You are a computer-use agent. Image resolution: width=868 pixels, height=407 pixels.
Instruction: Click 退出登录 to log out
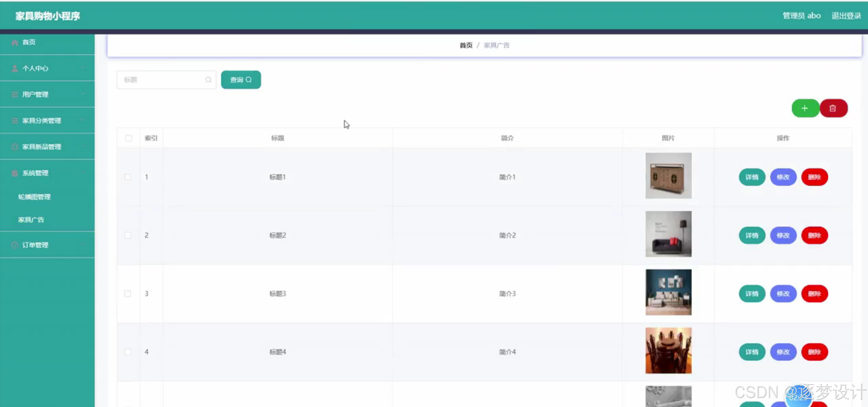point(846,16)
